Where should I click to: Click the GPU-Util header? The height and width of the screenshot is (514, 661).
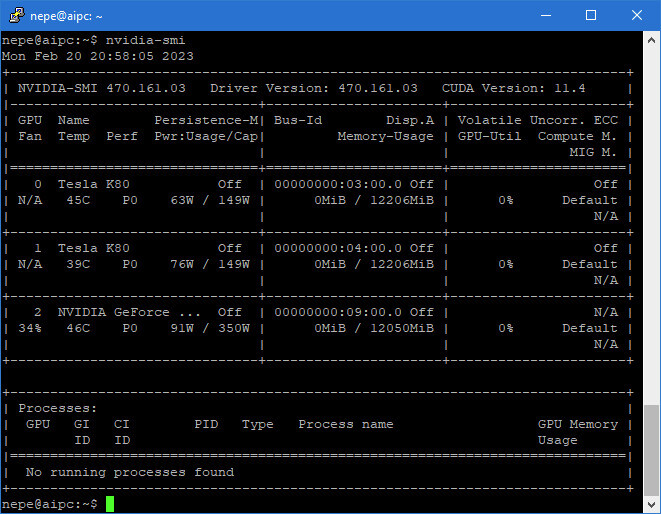(x=489, y=136)
